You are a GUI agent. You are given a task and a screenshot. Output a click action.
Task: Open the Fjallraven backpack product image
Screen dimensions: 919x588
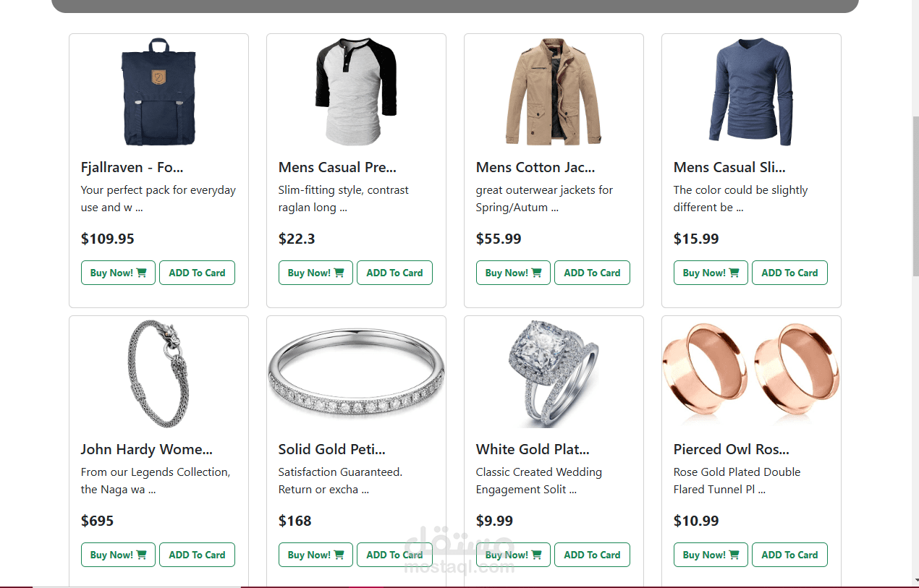point(158,92)
